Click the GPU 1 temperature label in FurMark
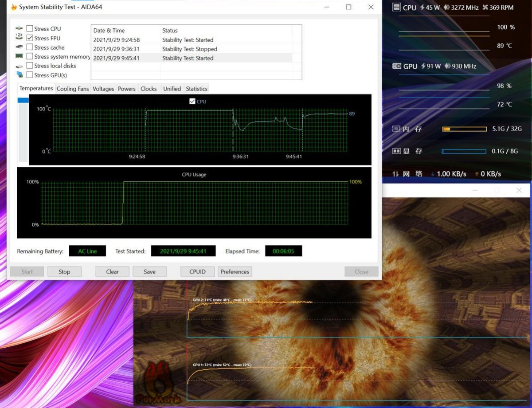This screenshot has height=408, width=532. (222, 365)
